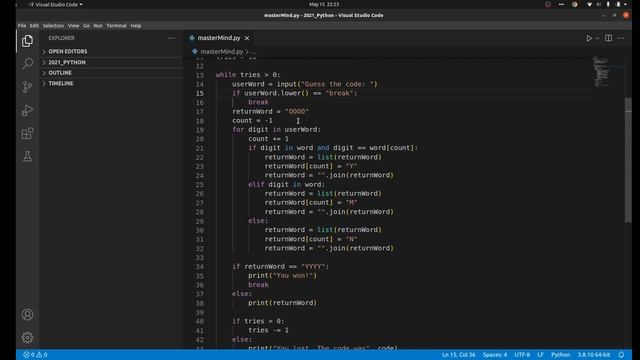Open the clock showing May 15 22:23
The image size is (640, 360).
pyautogui.click(x=324, y=4)
